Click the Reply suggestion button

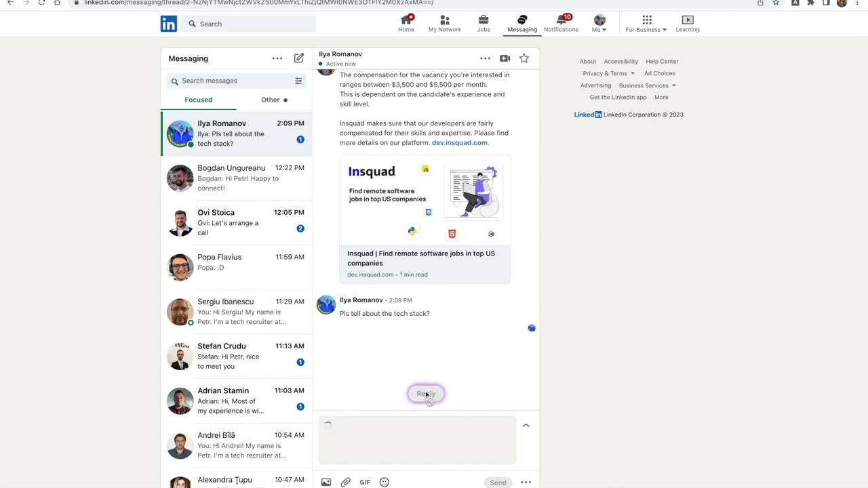point(426,394)
